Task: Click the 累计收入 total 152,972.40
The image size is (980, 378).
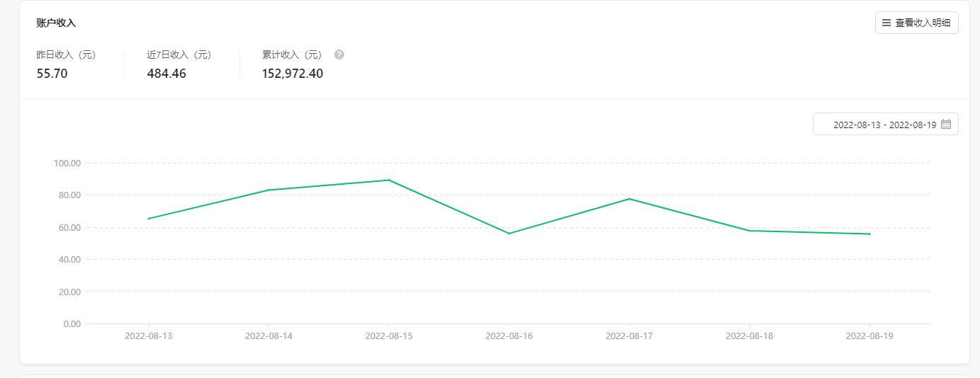Action: 292,74
